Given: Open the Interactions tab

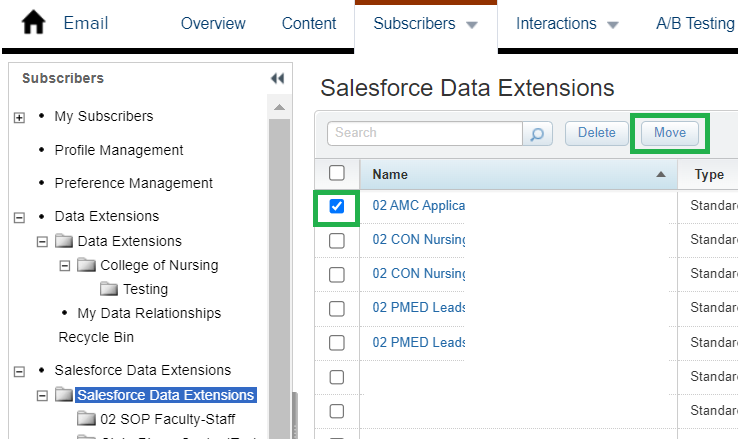Looking at the screenshot, I should tap(556, 23).
